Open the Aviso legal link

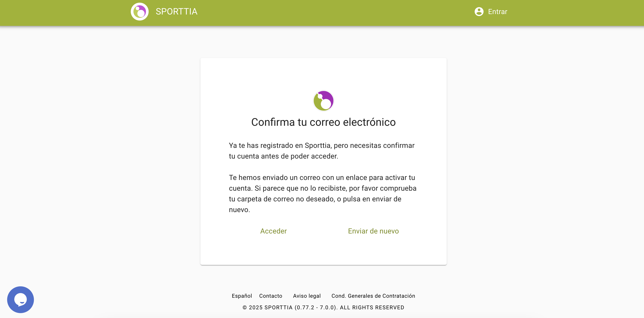tap(307, 296)
